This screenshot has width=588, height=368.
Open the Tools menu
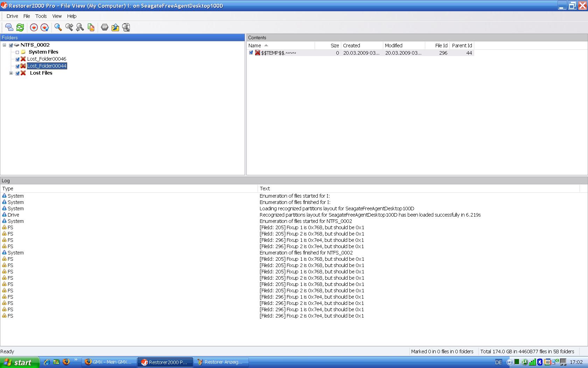point(41,16)
